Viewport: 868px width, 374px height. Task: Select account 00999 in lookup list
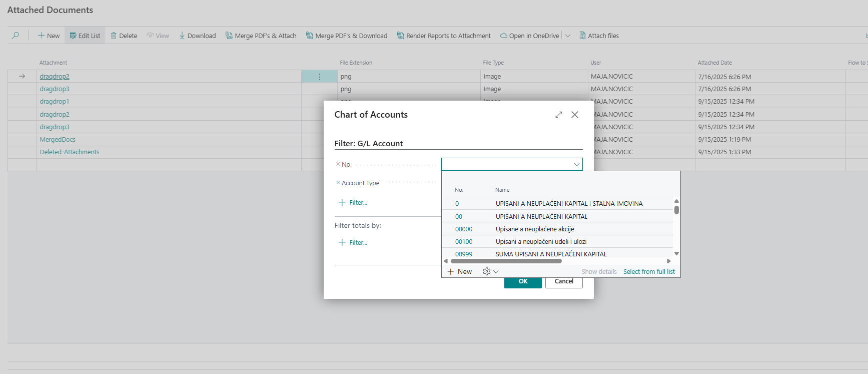pos(464,254)
